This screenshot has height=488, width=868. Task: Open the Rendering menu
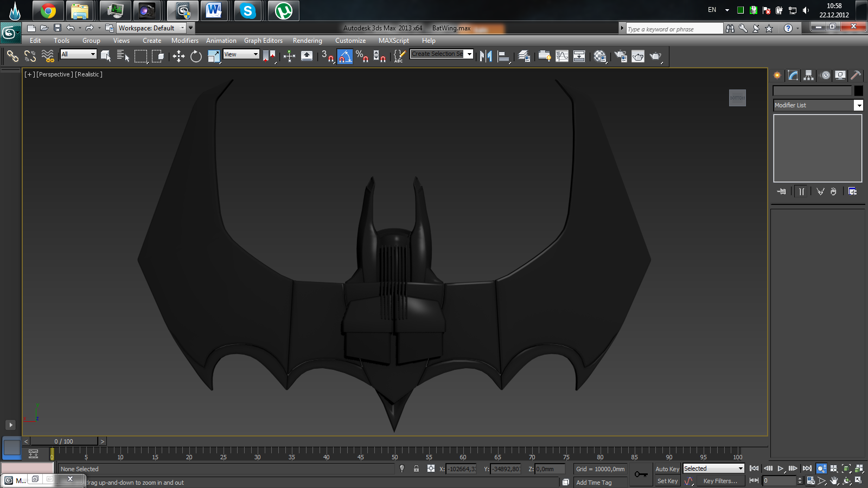click(307, 41)
